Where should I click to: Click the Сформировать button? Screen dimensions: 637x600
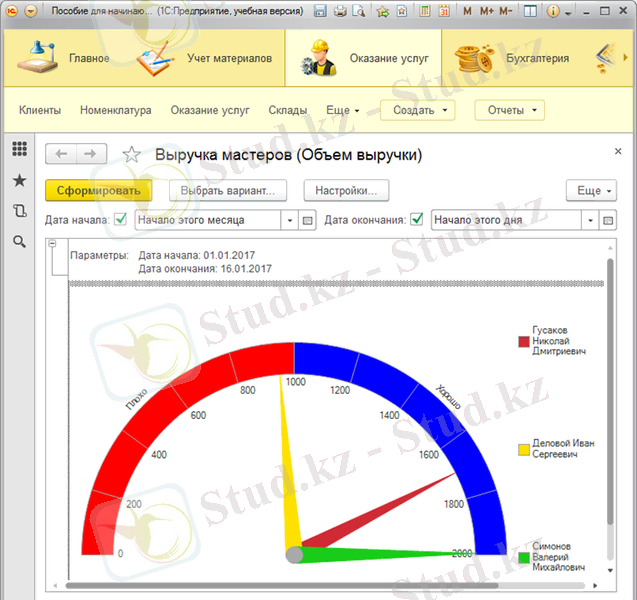(99, 191)
